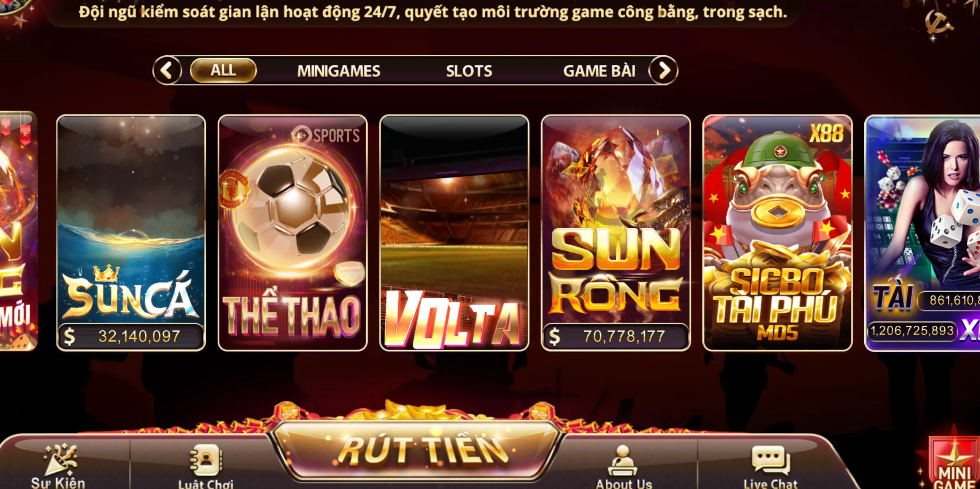980x489 pixels.
Task: Click the previous category arrow
Action: (167, 70)
